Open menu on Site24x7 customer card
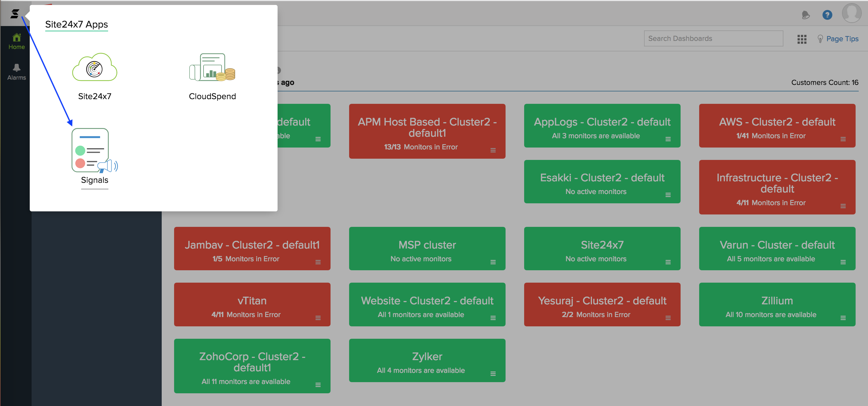This screenshot has width=868, height=406. pyautogui.click(x=668, y=262)
